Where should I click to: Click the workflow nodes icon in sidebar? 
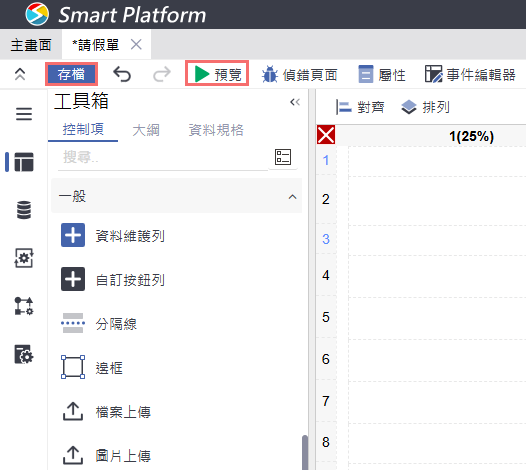tap(24, 306)
